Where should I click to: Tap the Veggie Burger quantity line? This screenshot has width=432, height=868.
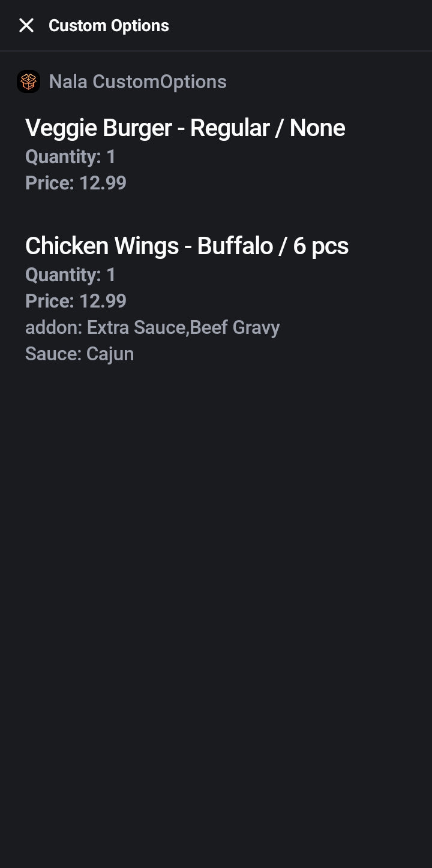coord(70,157)
